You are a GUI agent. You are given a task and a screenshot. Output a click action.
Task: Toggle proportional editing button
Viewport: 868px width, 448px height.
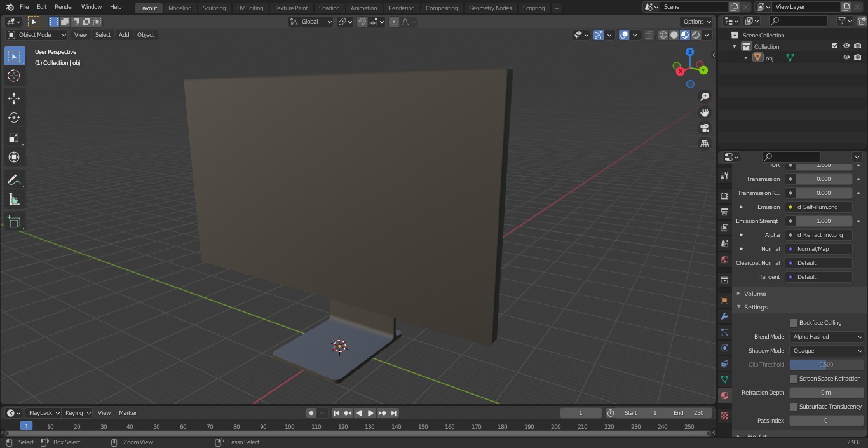tap(394, 22)
